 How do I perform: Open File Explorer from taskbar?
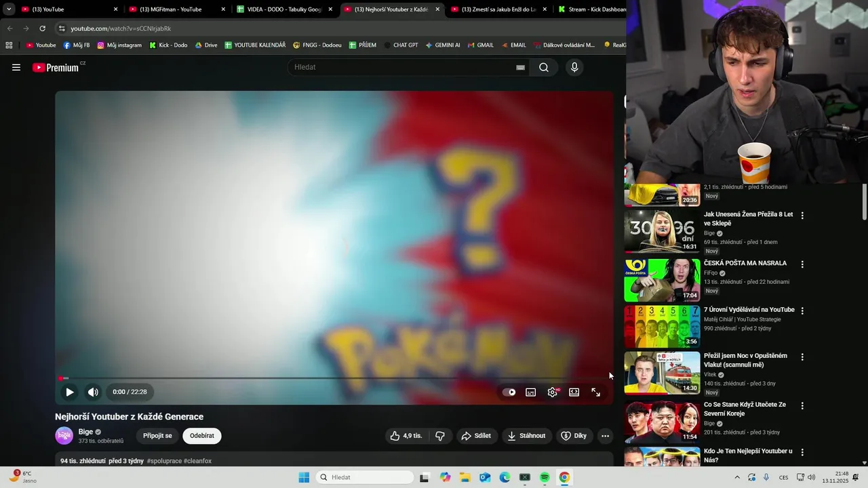point(465,477)
